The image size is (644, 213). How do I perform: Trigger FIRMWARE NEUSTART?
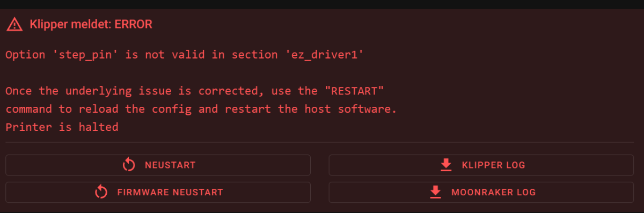pos(158,192)
